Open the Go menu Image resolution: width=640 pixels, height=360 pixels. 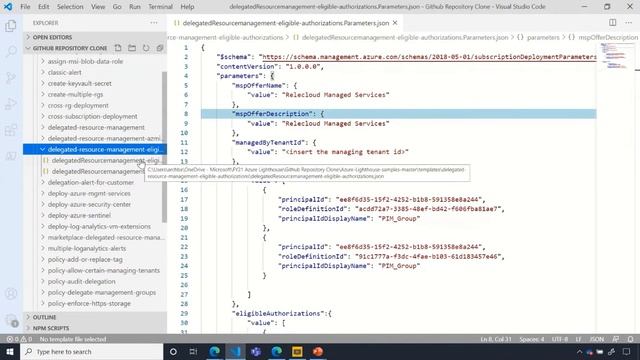(x=117, y=7)
